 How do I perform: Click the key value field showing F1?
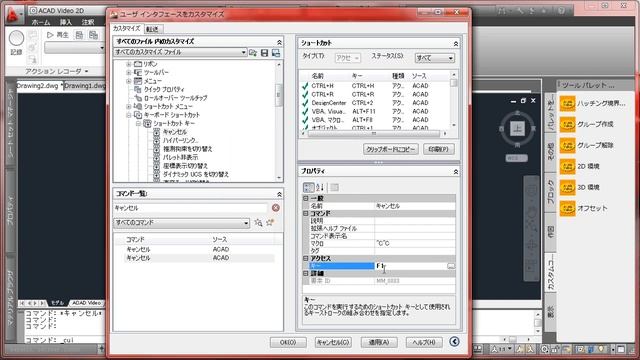click(x=410, y=266)
